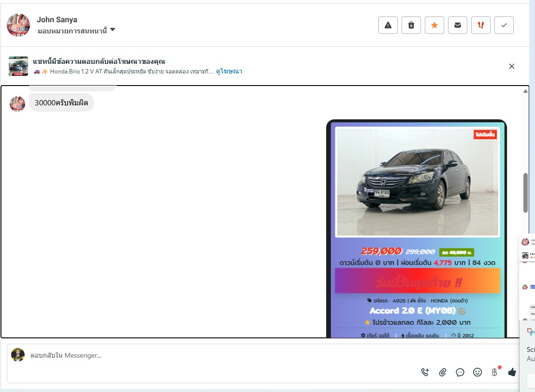Click sender avatar beside 30000 message
The height and width of the screenshot is (392, 535).
coord(17,104)
